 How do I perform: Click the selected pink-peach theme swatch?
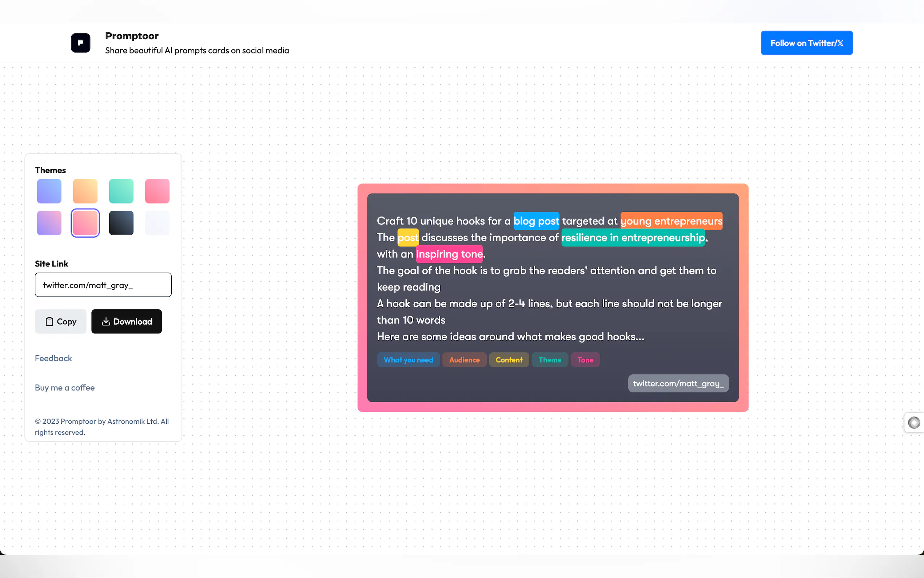point(85,223)
